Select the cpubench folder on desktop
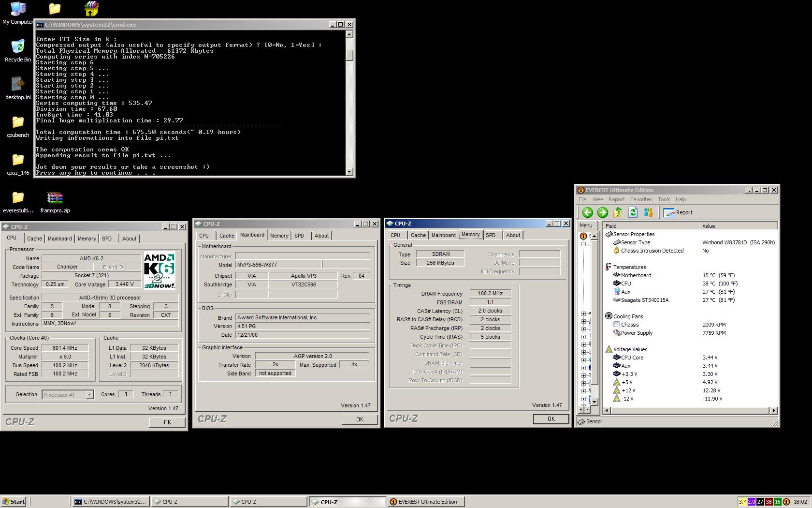This screenshot has width=812, height=508. pos(18,126)
